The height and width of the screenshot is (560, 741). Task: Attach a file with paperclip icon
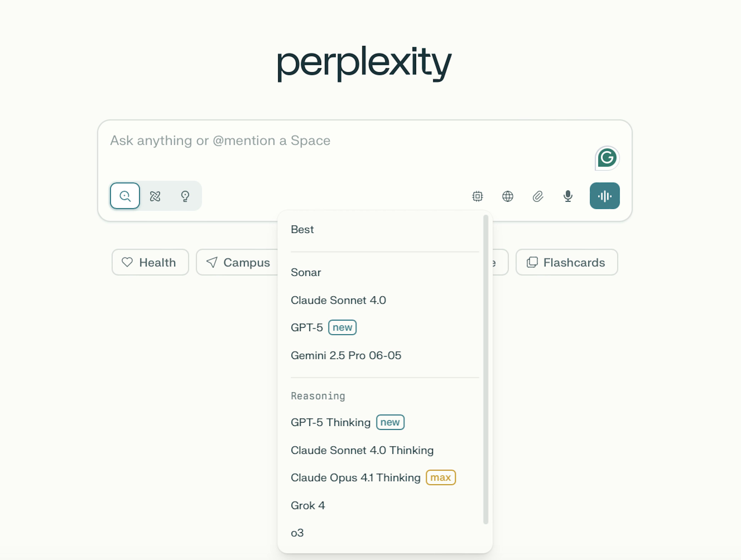pos(538,196)
